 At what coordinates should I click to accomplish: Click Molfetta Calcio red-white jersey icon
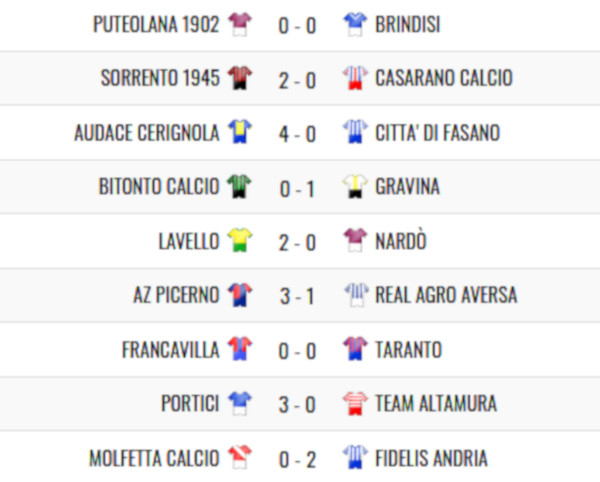(x=240, y=457)
